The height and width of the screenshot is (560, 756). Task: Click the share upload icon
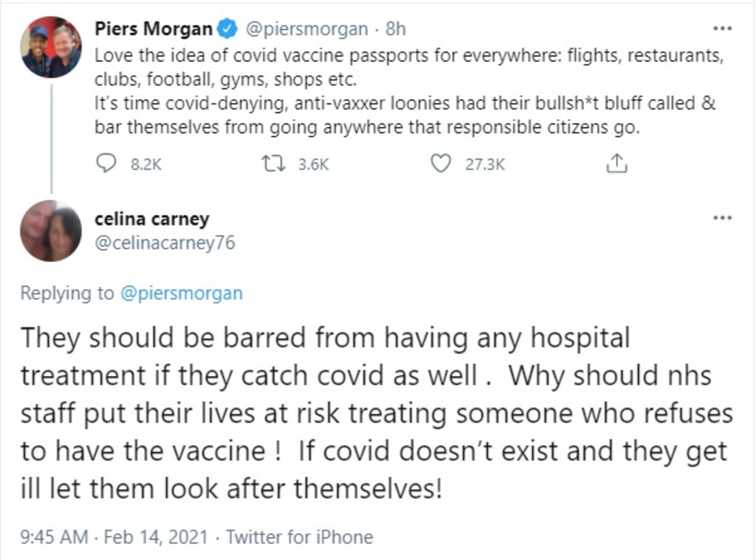coord(616,163)
